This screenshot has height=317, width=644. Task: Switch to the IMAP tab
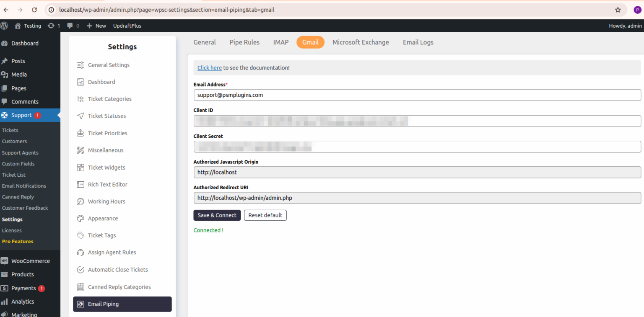[x=280, y=42]
